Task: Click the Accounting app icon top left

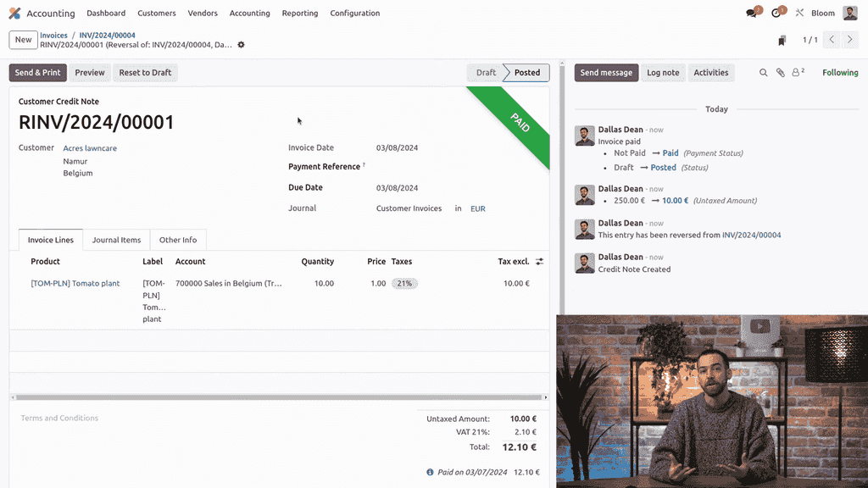Action: pyautogui.click(x=14, y=13)
